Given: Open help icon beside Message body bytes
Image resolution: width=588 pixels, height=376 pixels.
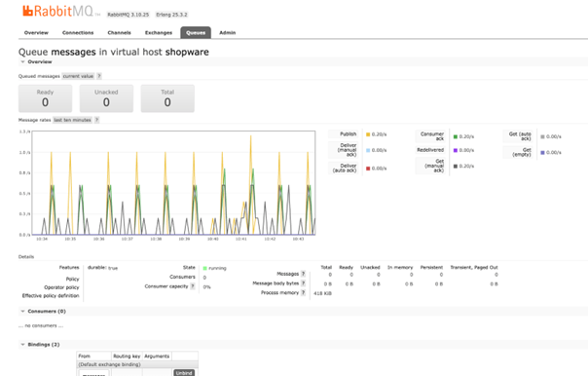Looking at the screenshot, I should pos(304,283).
